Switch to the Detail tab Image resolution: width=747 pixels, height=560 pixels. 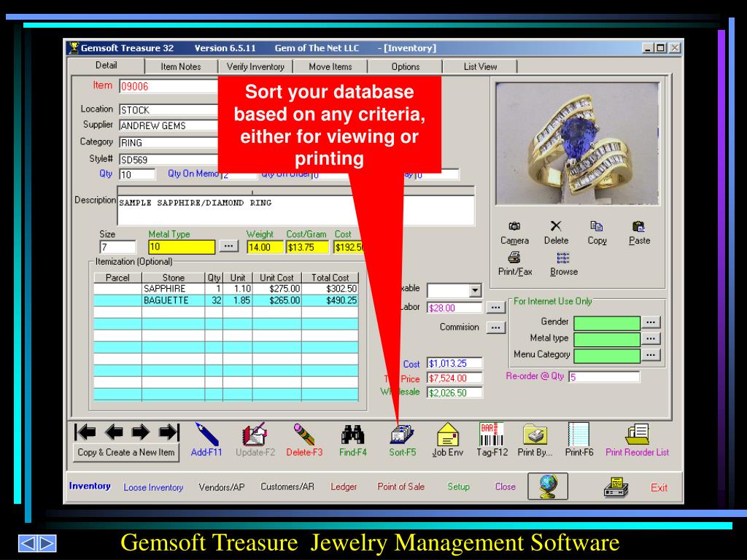[107, 66]
